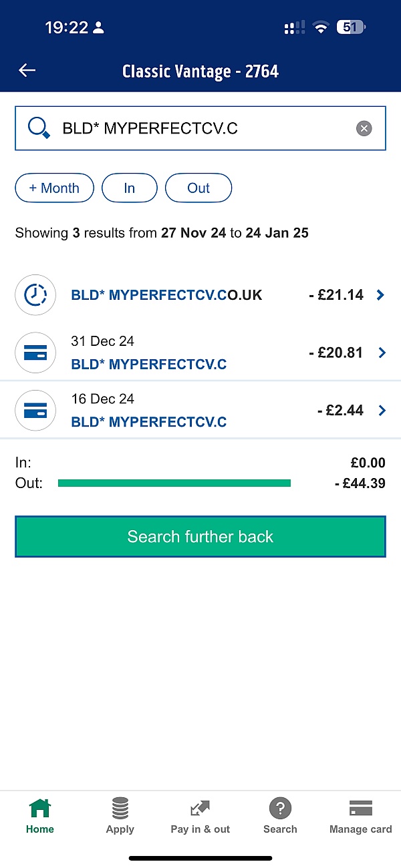Clear the search field with X icon
The height and width of the screenshot is (868, 401).
[x=364, y=128]
